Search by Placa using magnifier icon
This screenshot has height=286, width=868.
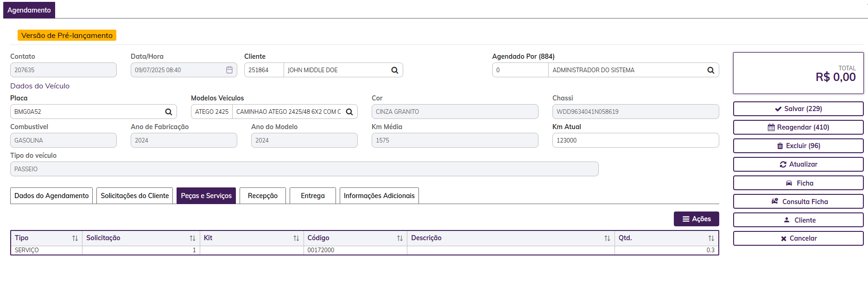pos(169,112)
